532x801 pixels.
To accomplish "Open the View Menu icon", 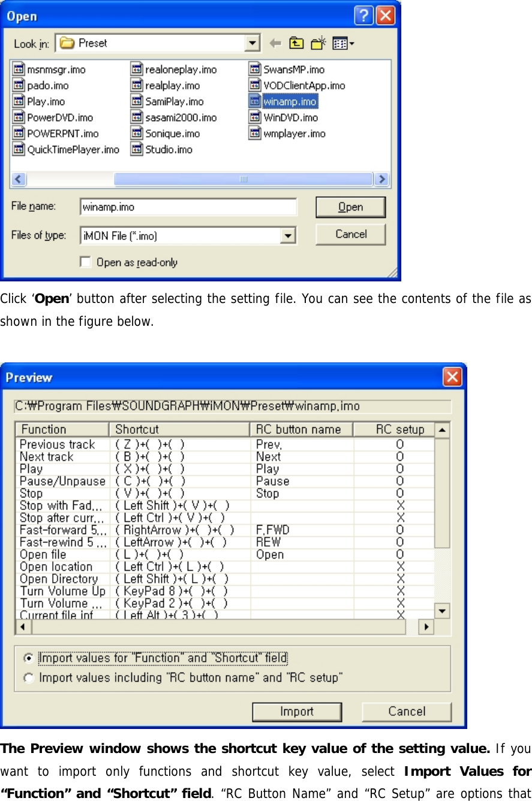I will point(339,43).
